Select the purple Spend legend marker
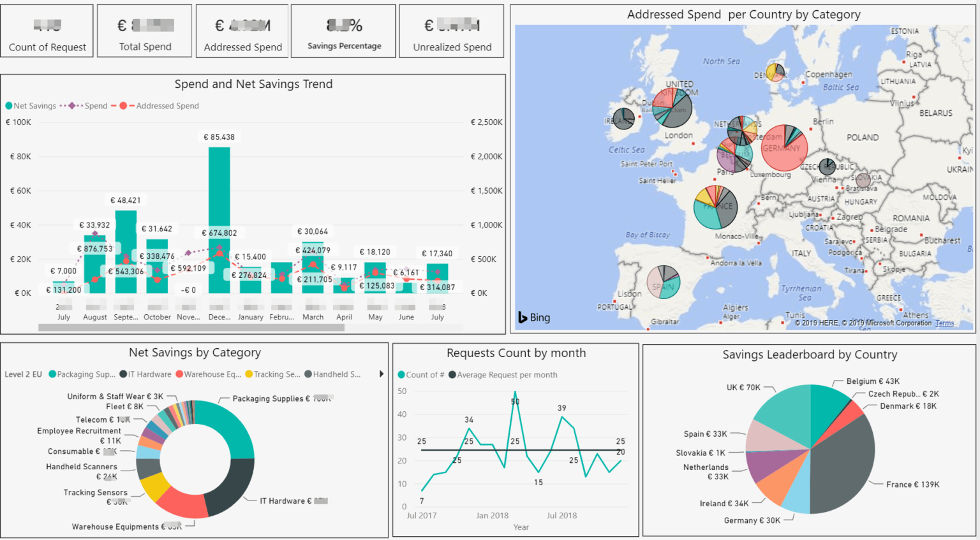This screenshot has height=540, width=980. pos(72,105)
